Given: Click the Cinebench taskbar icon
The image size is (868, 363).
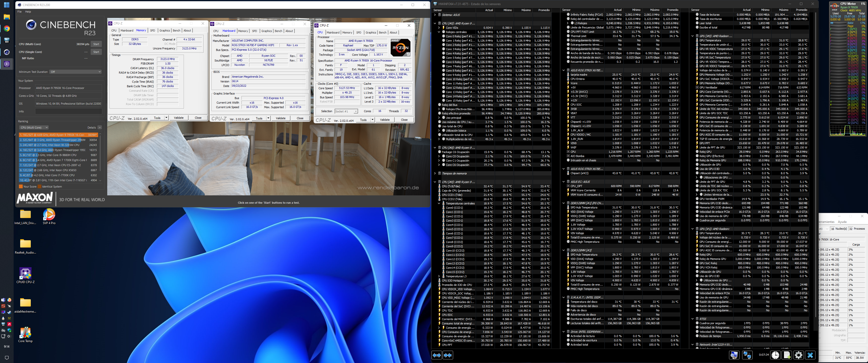Looking at the screenshot, I should (6, 52).
